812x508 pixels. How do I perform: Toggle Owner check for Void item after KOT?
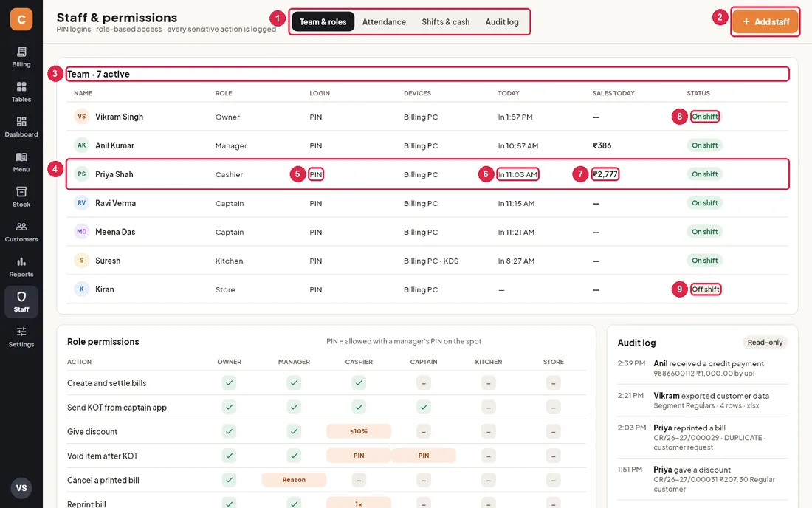(230, 456)
